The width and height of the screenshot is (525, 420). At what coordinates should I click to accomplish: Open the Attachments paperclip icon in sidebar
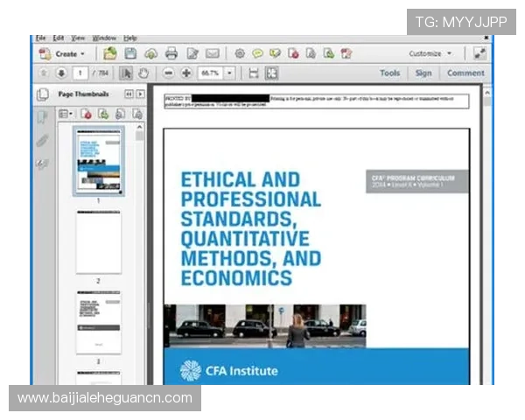(x=42, y=141)
